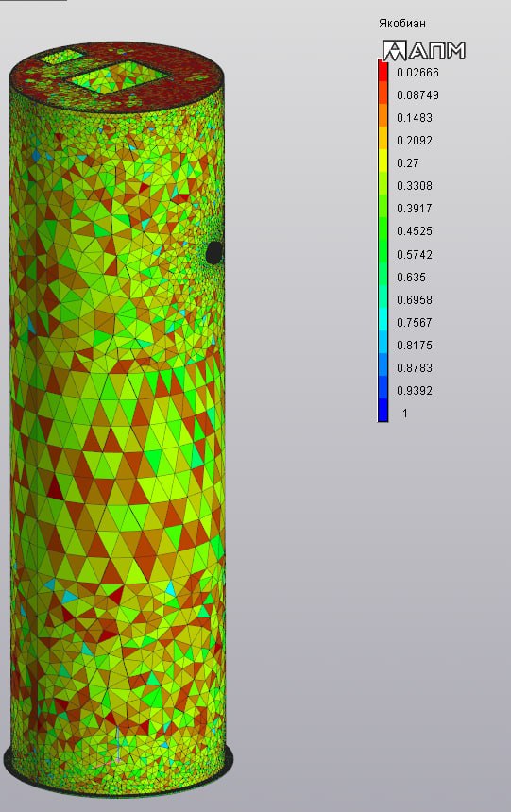Click legend value 0.7567
Screen dimensions: 511x812
[415, 323]
